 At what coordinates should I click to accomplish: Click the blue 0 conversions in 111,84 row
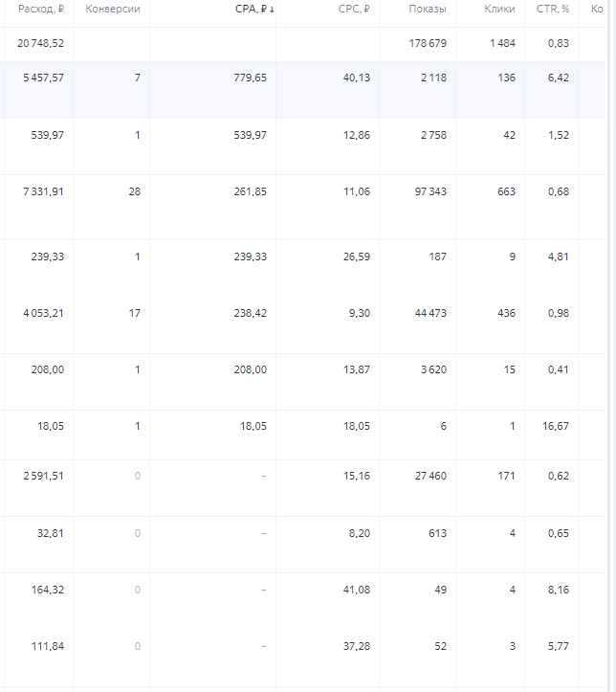137,647
